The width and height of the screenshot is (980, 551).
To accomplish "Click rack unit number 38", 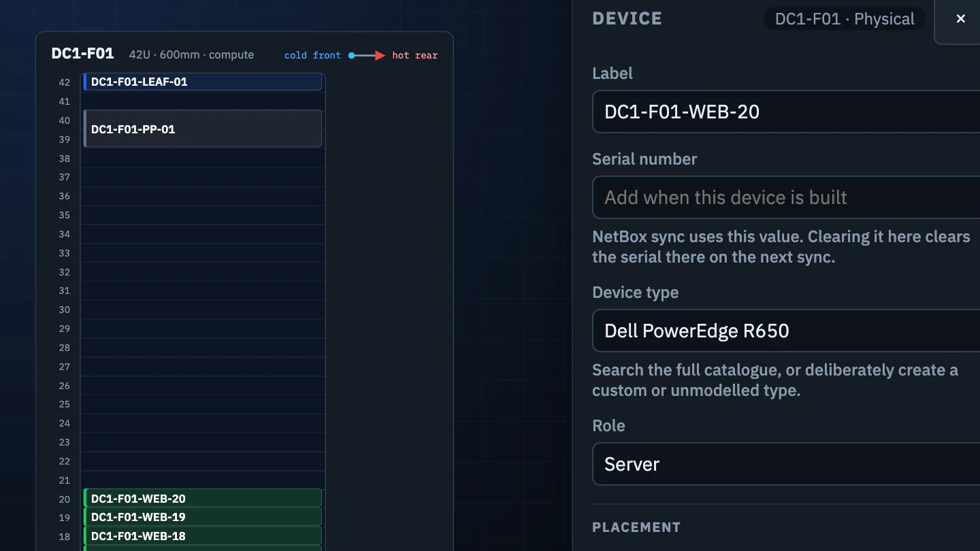I will click(x=65, y=158).
